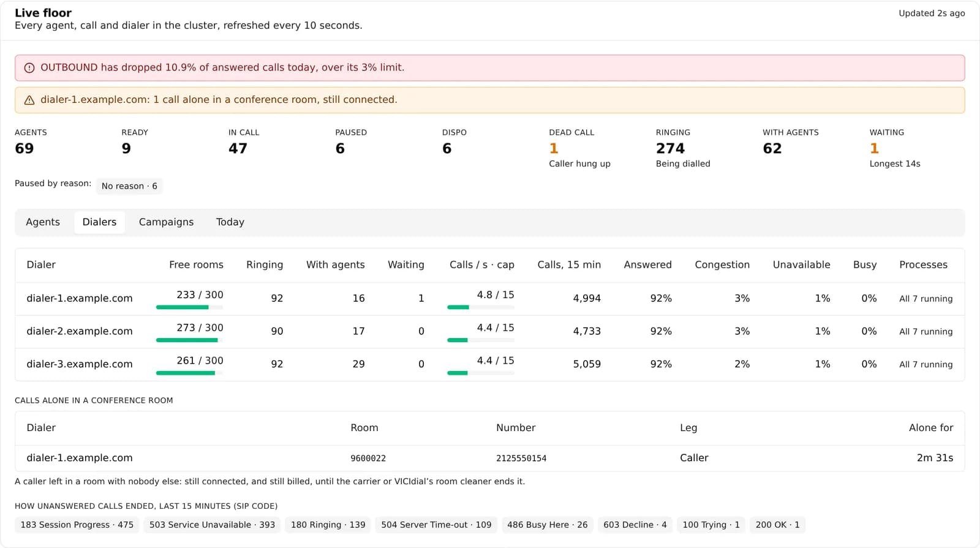Click the 'Alone for' value 2m 31s

(935, 458)
